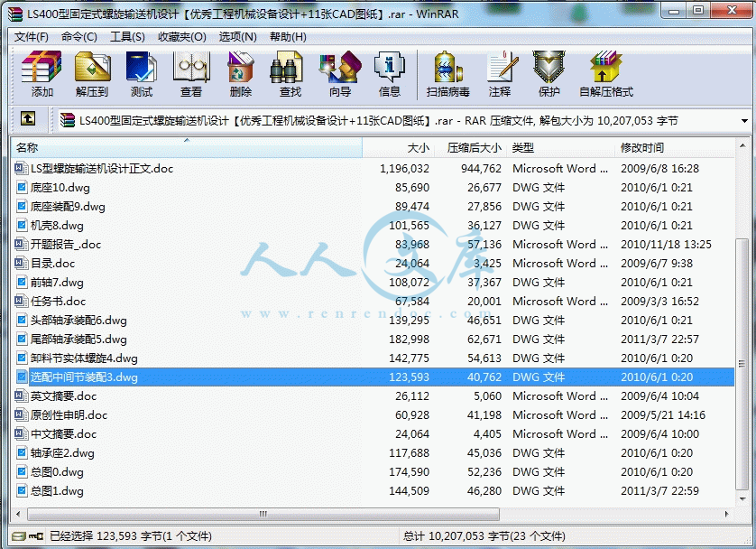Open the 文件(F) menu
The height and width of the screenshot is (549, 756).
[x=32, y=37]
